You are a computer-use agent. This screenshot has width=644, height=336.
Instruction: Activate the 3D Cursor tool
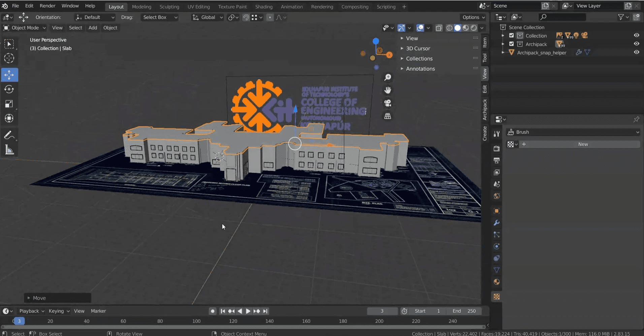pos(9,58)
